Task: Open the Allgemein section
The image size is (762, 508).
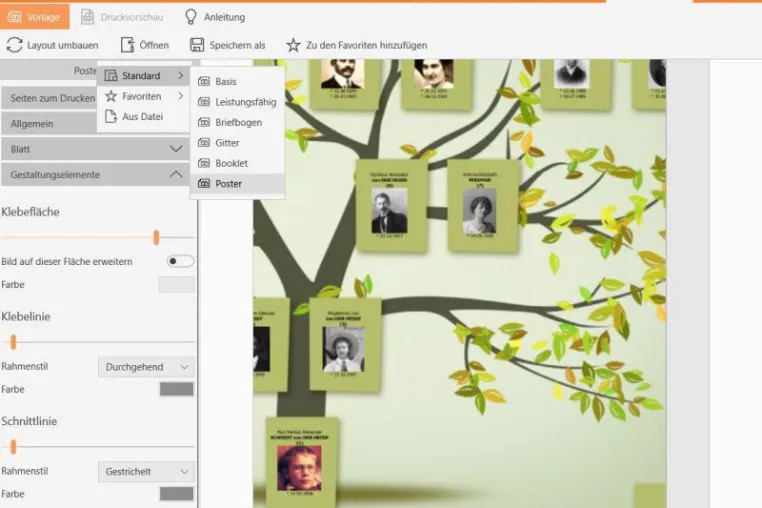Action: [x=49, y=124]
